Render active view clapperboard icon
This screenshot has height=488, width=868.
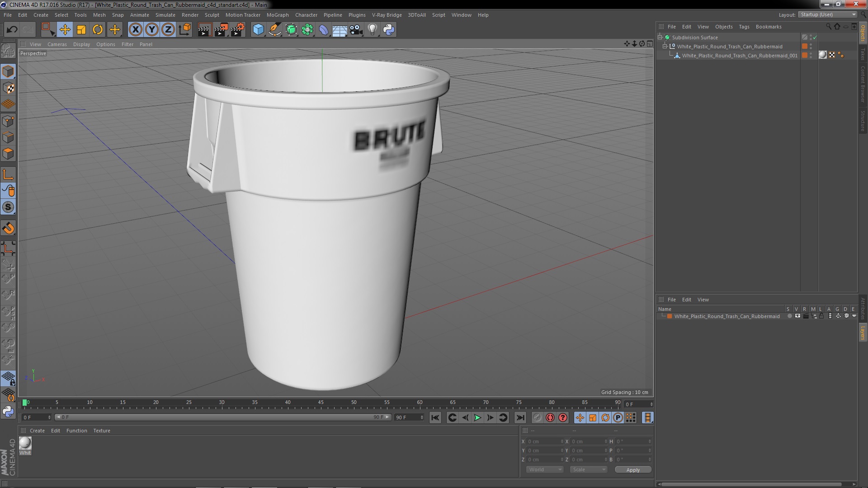coord(204,30)
